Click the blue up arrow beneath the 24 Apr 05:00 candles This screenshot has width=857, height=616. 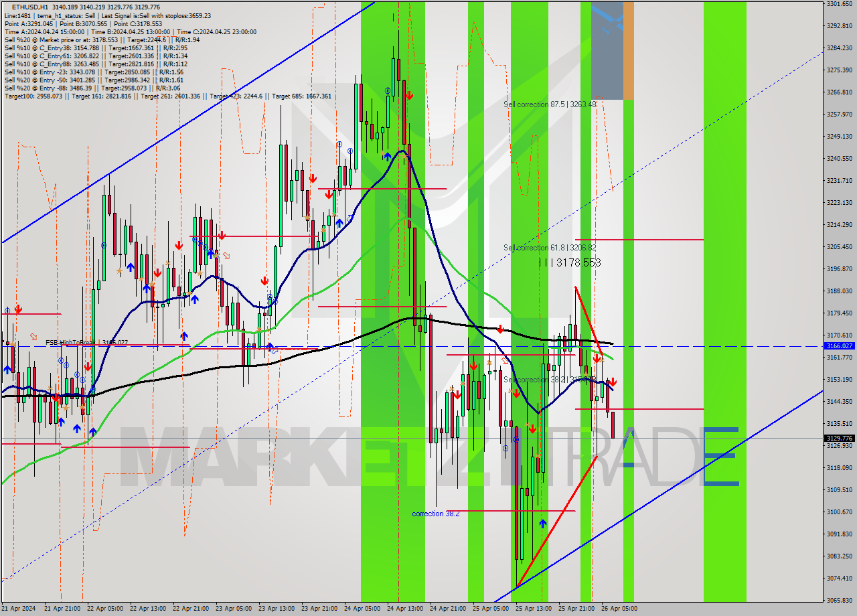388,156
